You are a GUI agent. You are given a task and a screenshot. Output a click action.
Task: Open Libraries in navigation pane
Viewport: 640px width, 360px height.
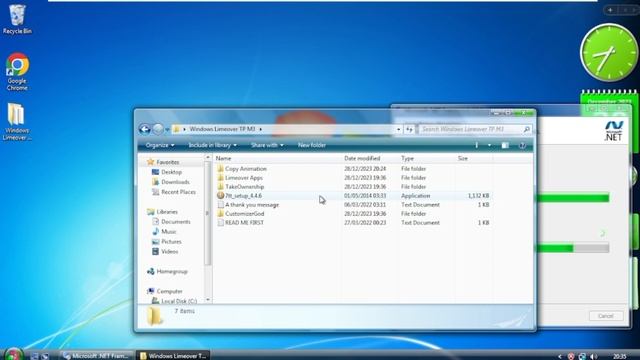(x=162, y=212)
